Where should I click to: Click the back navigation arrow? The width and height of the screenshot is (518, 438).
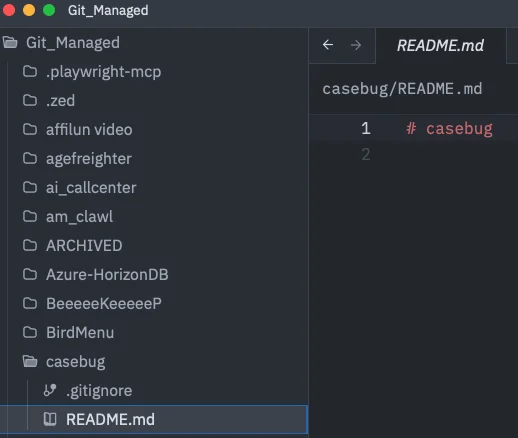[328, 45]
